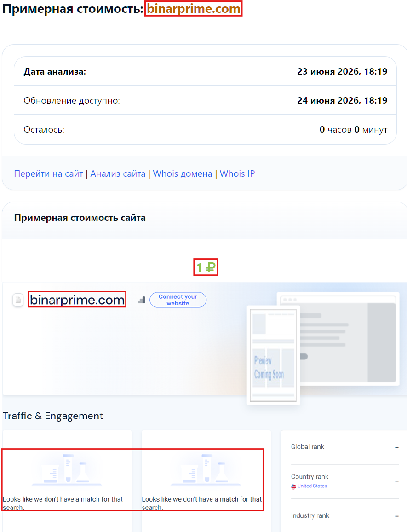
Task: Open the binarprime.com link in the page heading
Action: coord(193,9)
